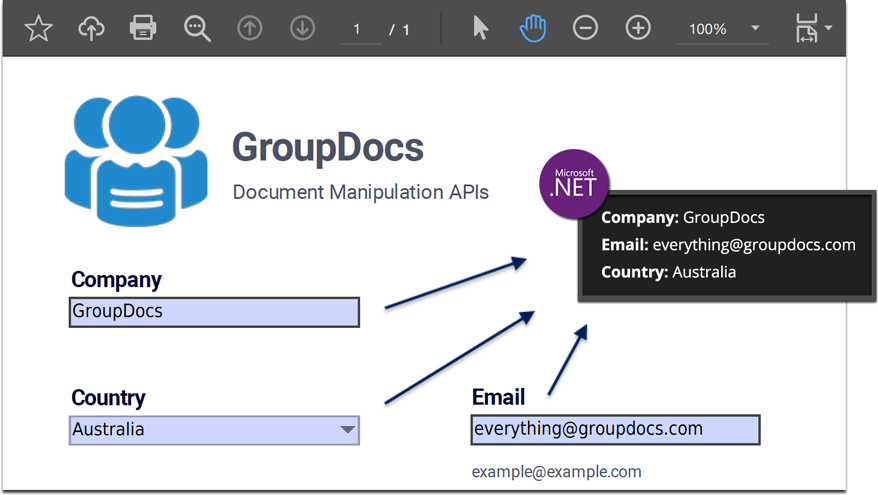
Task: Click the current page number field
Action: click(x=358, y=30)
